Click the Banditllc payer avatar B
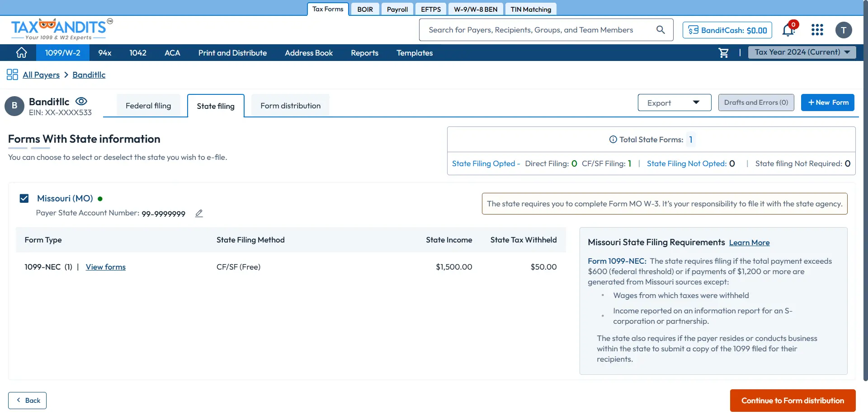This screenshot has width=868, height=415. pos(14,106)
